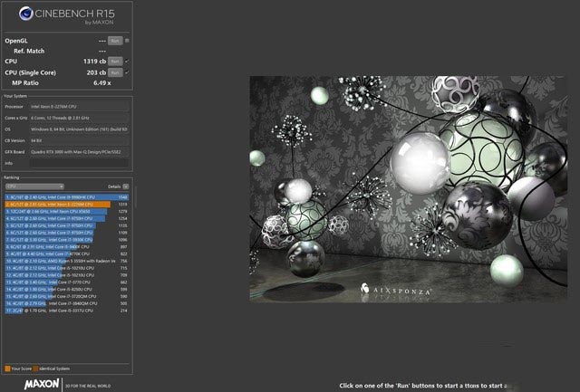Click the MAXON logo at bottom left
Viewport: 580px width, 392px height.
pos(42,384)
